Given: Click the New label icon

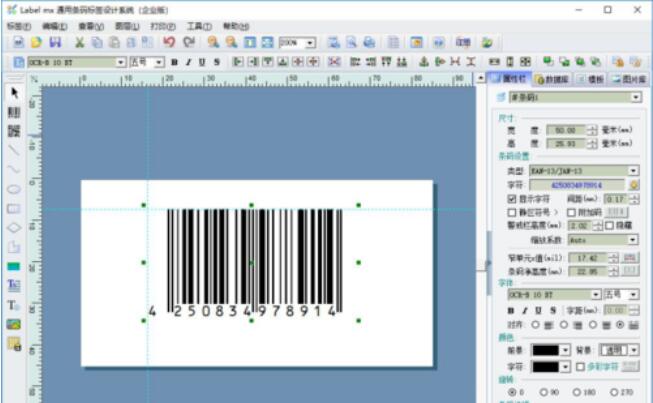Looking at the screenshot, I should [x=18, y=42].
